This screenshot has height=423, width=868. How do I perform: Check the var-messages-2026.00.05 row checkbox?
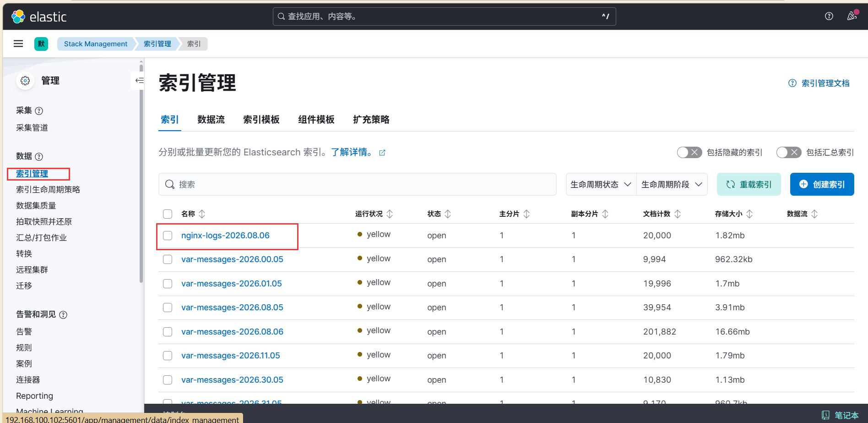tap(168, 259)
